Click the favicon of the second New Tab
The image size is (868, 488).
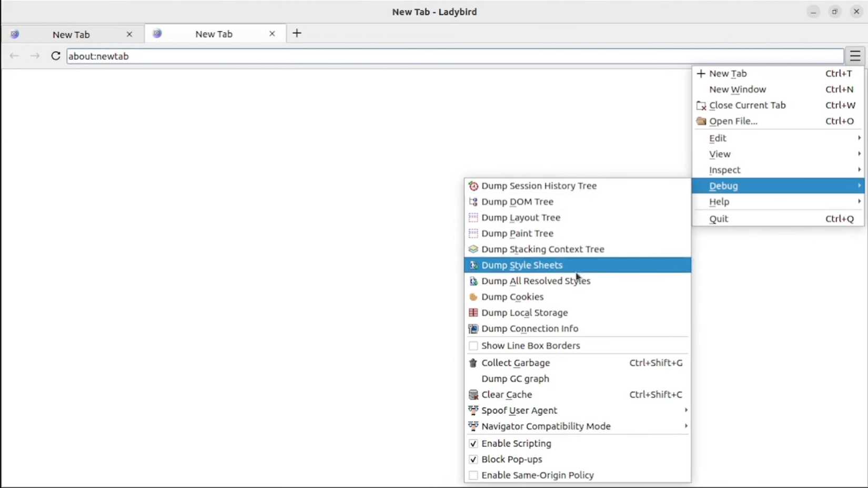coord(157,34)
